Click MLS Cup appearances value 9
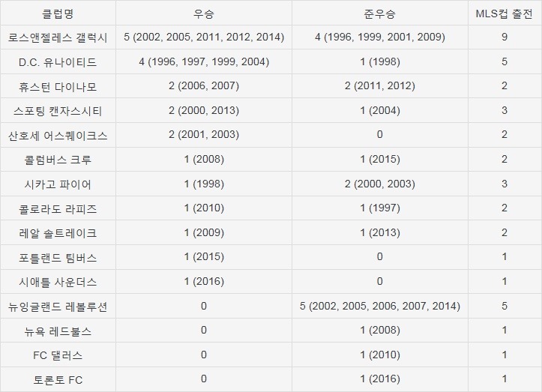The width and height of the screenshot is (542, 392). coord(504,37)
